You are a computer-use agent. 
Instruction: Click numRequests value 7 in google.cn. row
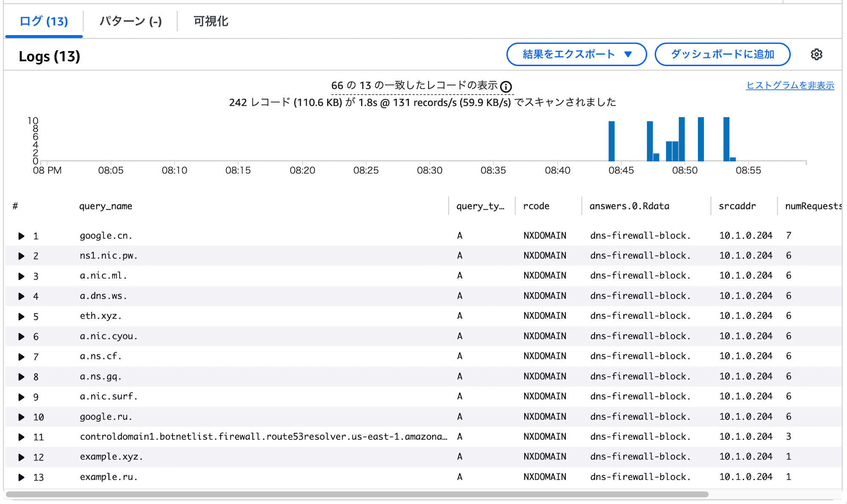pos(789,236)
